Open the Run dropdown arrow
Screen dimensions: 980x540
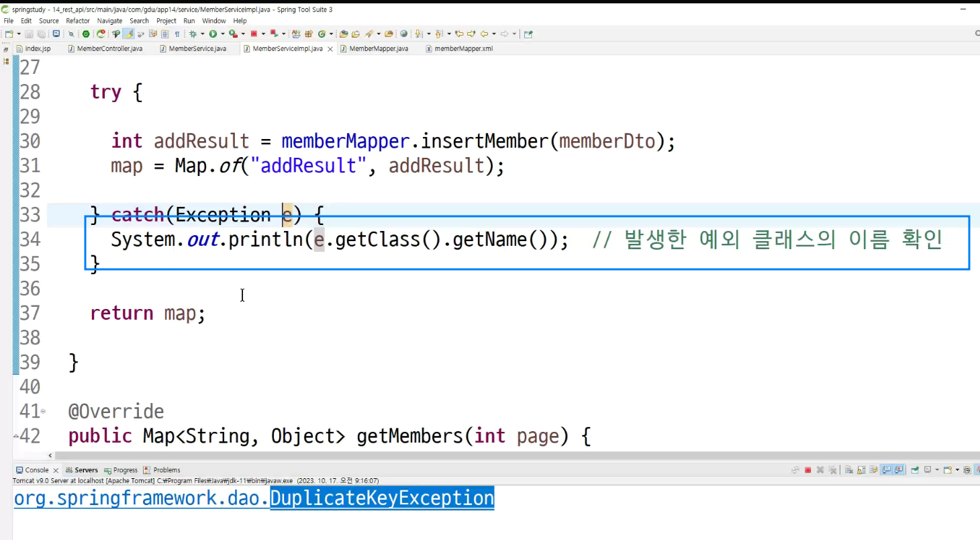coord(222,34)
